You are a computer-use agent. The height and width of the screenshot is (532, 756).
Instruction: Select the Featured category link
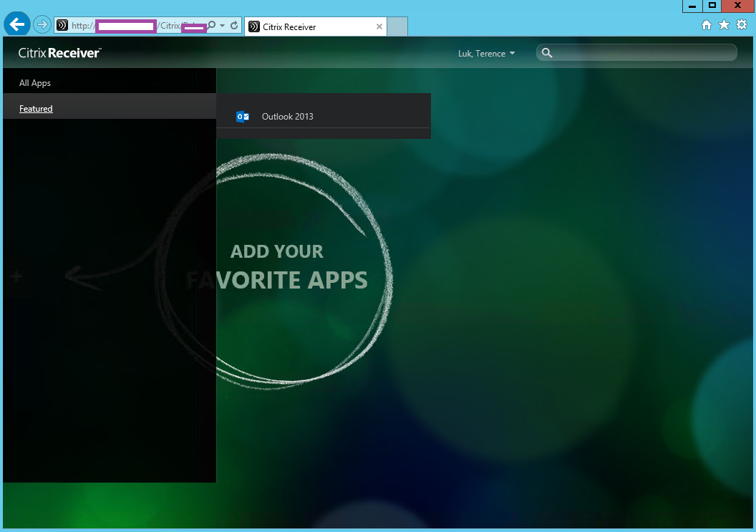coord(36,109)
